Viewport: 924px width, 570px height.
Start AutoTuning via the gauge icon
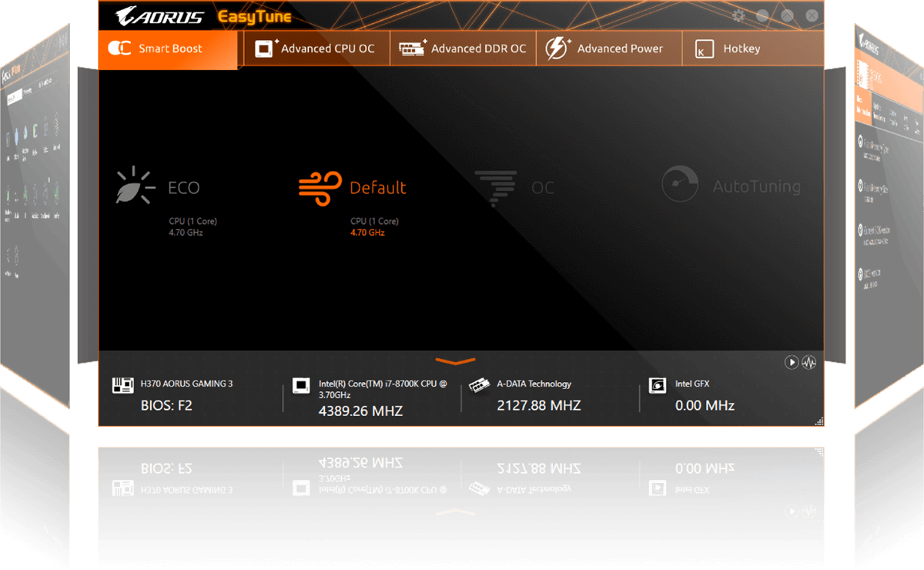pos(680,186)
